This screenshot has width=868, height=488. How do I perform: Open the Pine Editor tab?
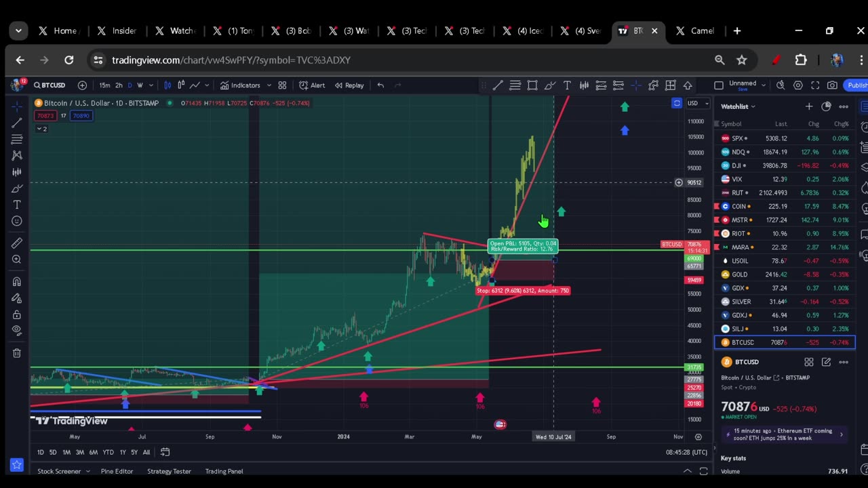pyautogui.click(x=117, y=471)
